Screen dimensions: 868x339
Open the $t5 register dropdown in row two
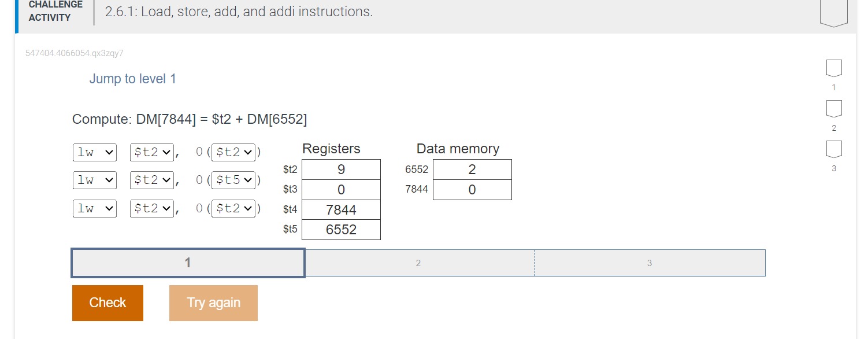tap(233, 180)
